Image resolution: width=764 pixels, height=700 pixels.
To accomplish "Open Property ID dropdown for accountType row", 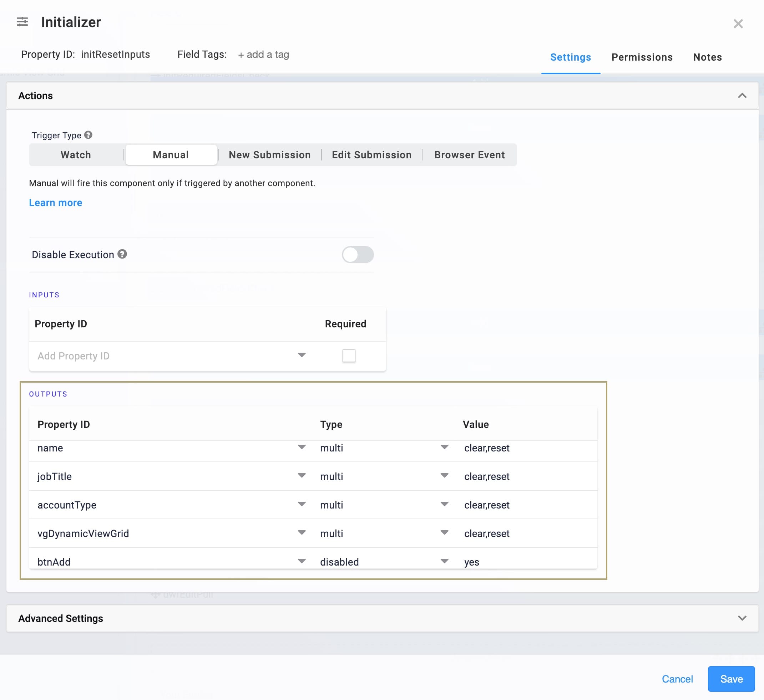I will coord(302,504).
